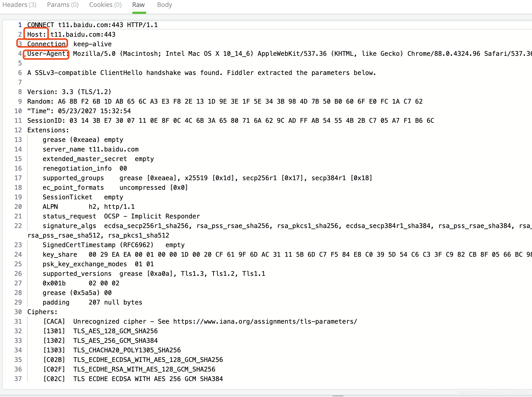Click the keep-alive connection value

[92, 44]
